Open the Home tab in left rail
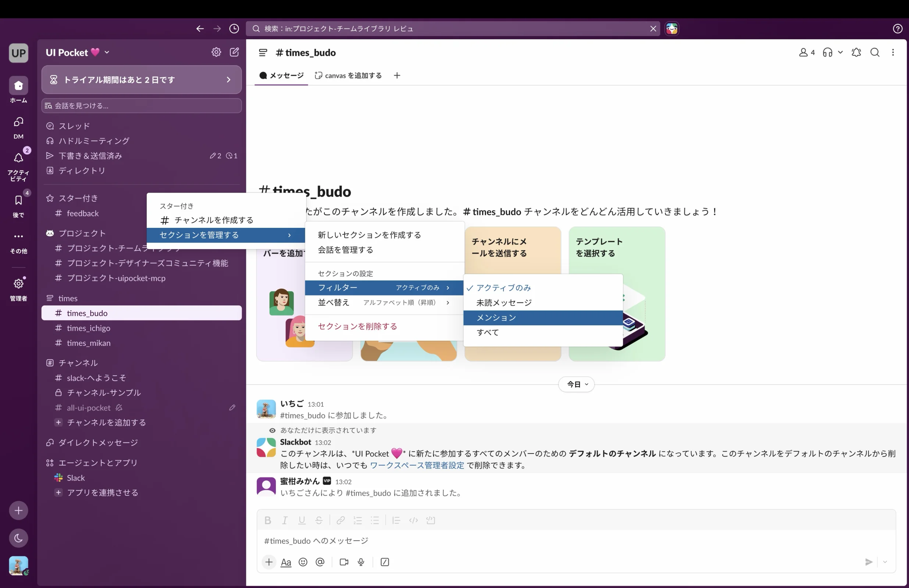909x588 pixels. [x=18, y=90]
